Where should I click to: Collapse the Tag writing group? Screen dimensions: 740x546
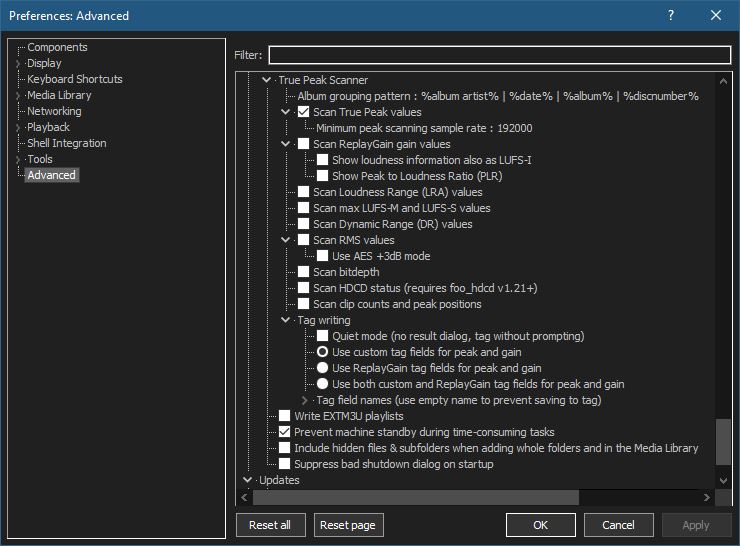point(286,320)
